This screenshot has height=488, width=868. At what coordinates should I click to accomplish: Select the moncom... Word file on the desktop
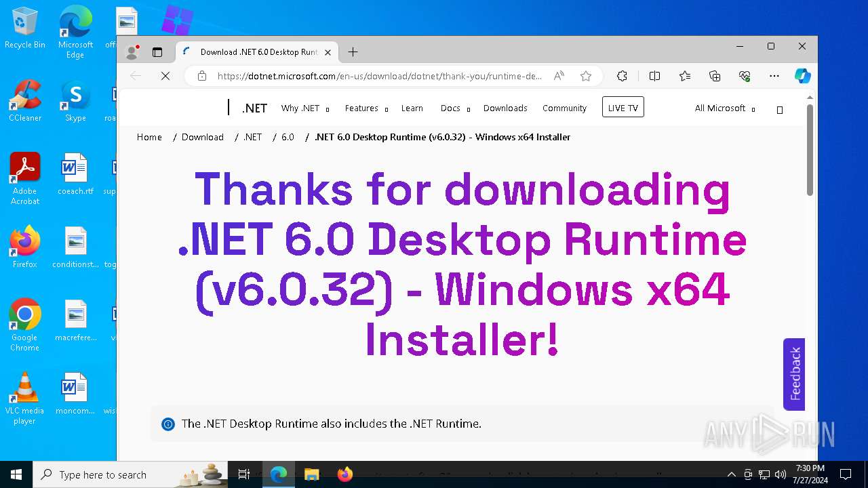coord(75,394)
